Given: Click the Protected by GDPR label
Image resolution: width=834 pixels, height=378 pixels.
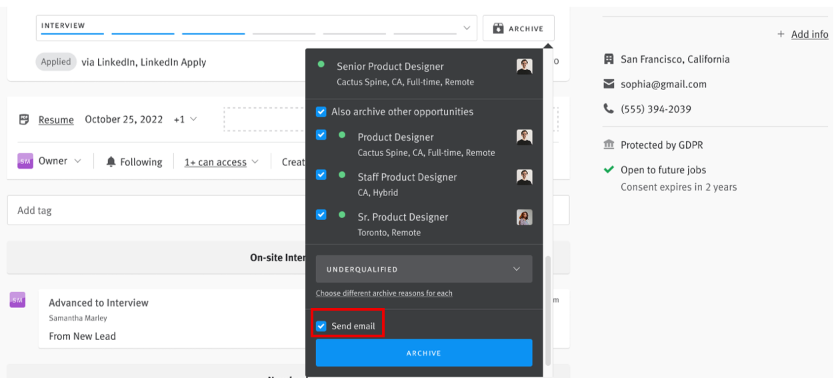Looking at the screenshot, I should [662, 145].
